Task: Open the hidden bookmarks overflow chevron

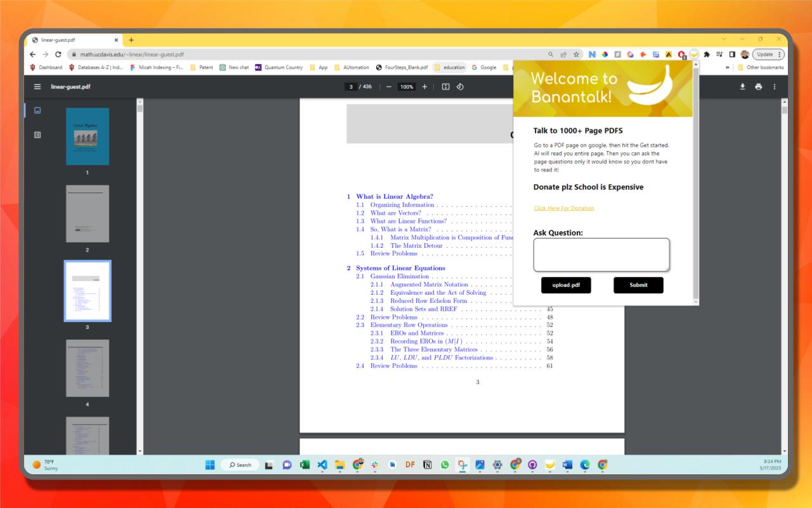Action: click(x=728, y=67)
